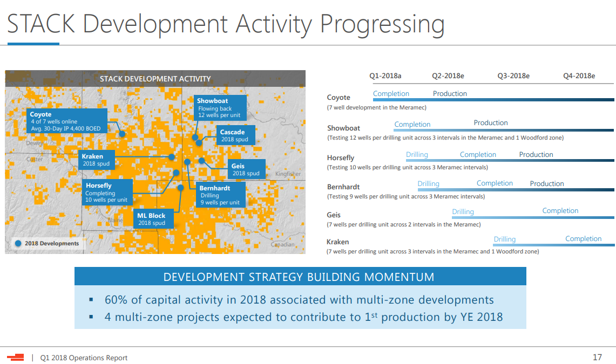Click Showboat's Production phase label

pyautogui.click(x=491, y=123)
